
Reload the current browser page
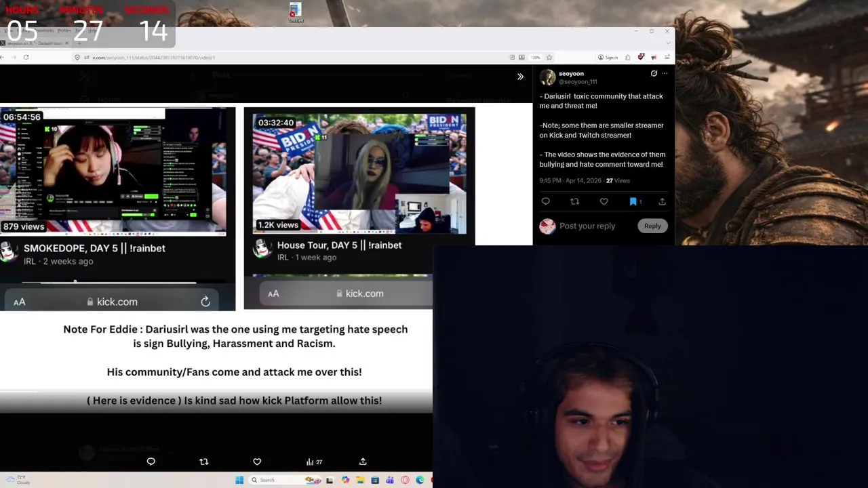(x=26, y=58)
